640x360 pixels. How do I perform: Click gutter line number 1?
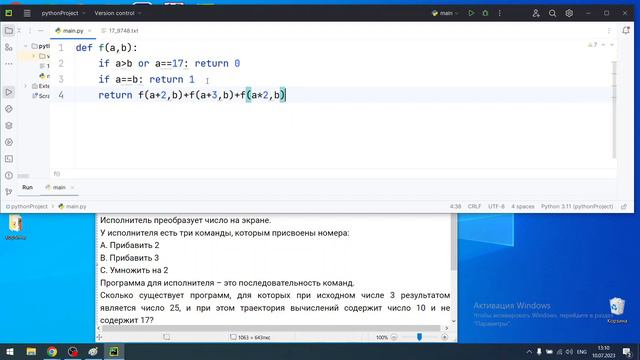[61, 48]
